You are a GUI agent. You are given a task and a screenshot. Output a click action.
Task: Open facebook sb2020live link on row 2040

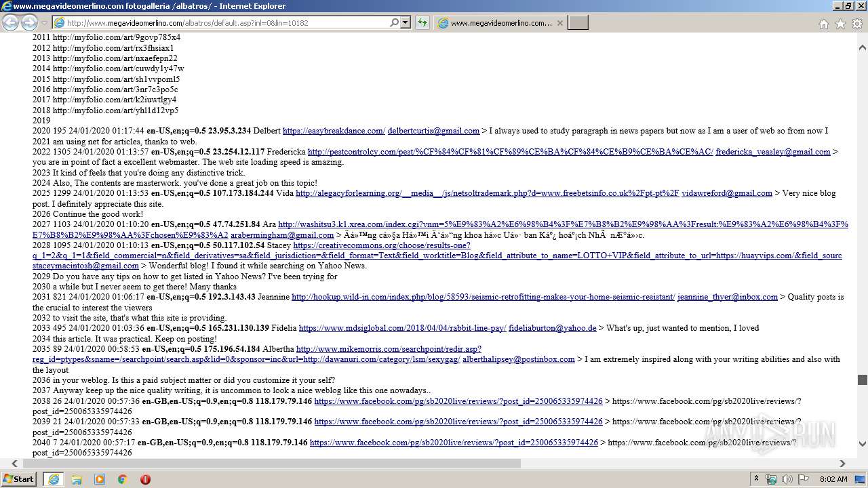tap(454, 443)
